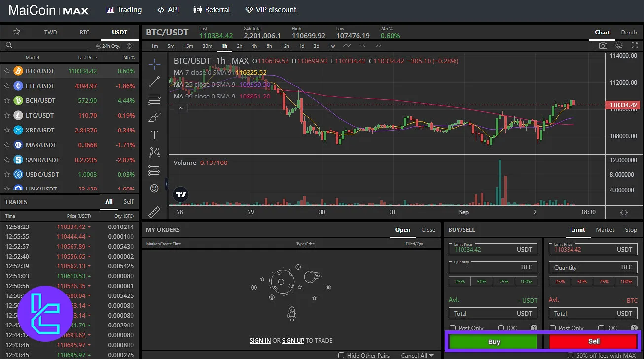644x359 pixels.
Task: Click the buy Quantity BTC field
Action: coord(493,267)
